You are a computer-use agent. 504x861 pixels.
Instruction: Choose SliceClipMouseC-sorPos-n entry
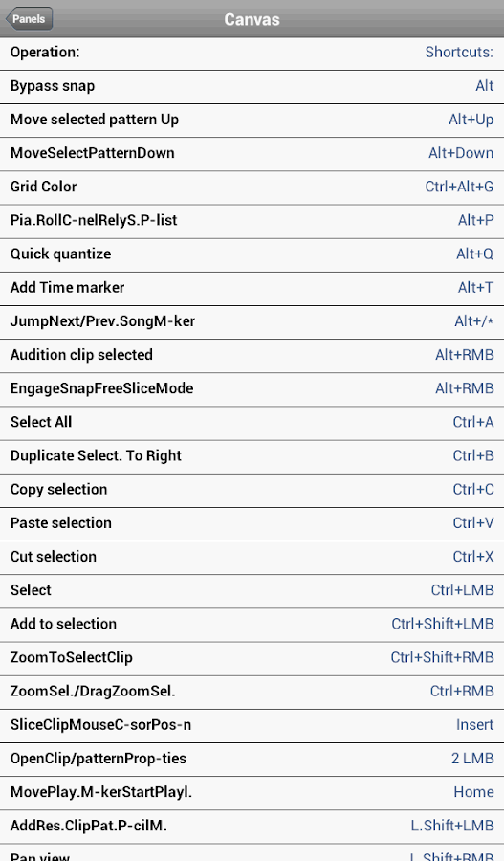pos(252,725)
